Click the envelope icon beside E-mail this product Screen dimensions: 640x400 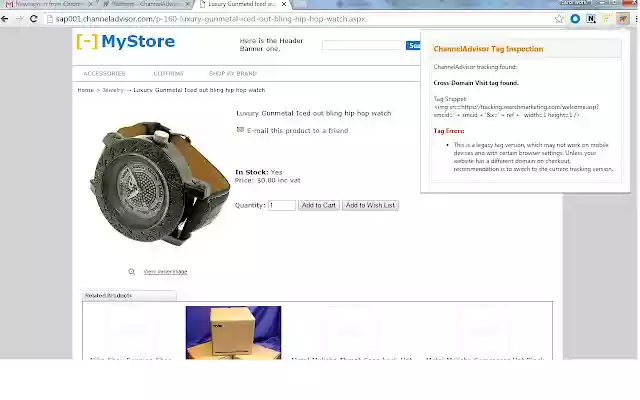(240, 130)
